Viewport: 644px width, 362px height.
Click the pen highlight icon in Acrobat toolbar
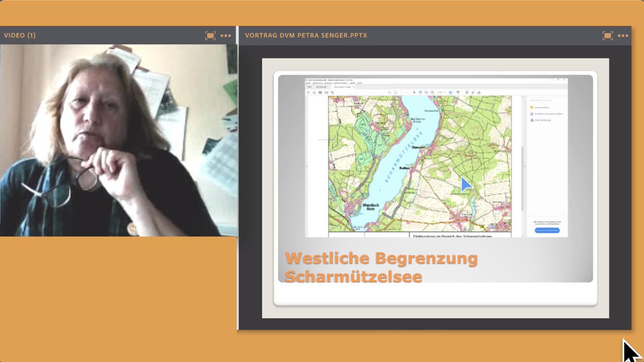[473, 93]
